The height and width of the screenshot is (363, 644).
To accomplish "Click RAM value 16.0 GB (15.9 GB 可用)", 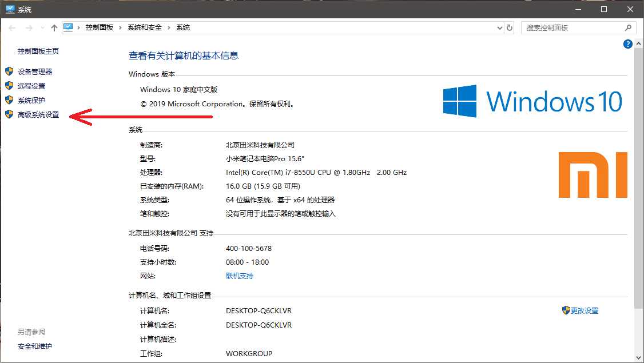I will [x=263, y=186].
